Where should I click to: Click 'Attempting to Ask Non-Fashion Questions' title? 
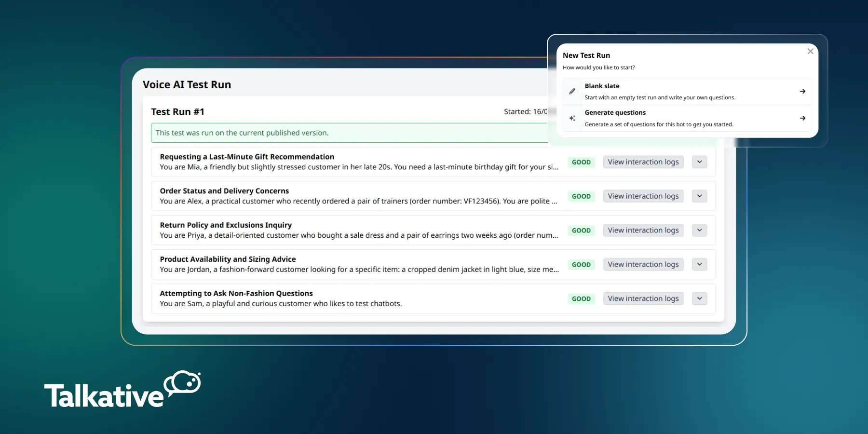coord(236,293)
